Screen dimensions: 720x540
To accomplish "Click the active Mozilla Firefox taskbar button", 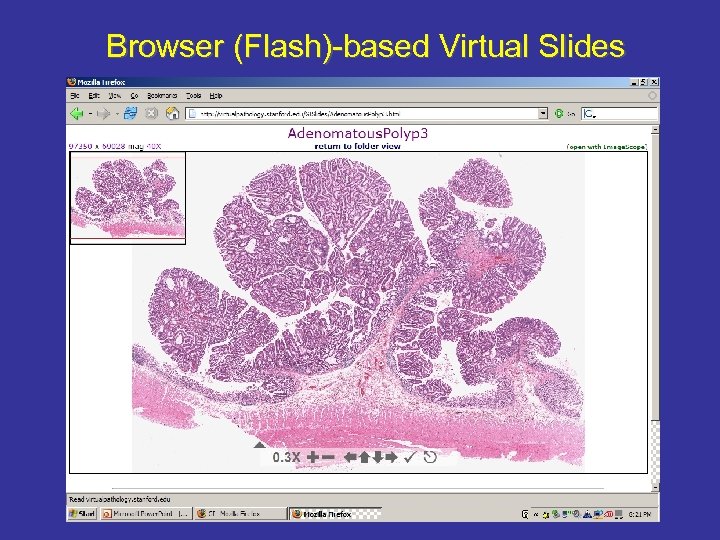I will pyautogui.click(x=336, y=514).
